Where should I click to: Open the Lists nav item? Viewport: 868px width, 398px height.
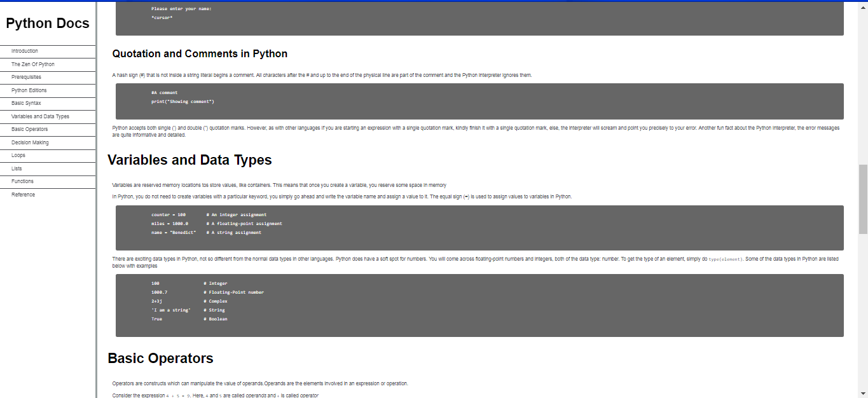click(17, 168)
